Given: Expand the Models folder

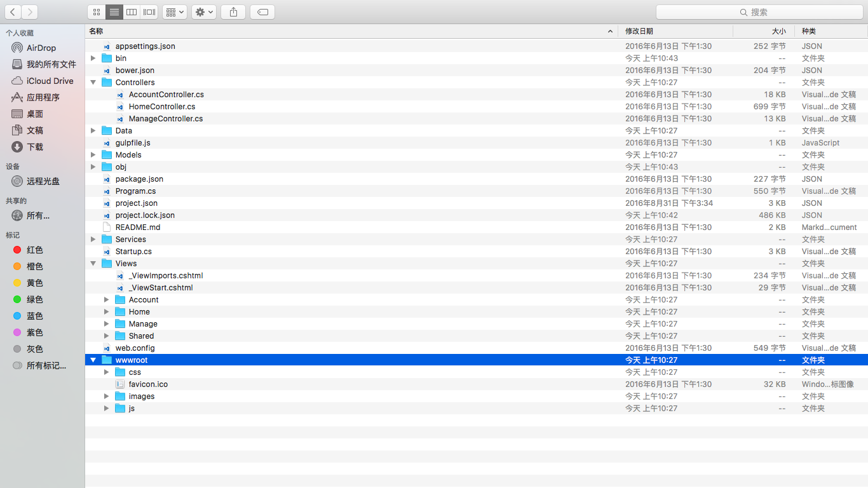Looking at the screenshot, I should (x=93, y=154).
